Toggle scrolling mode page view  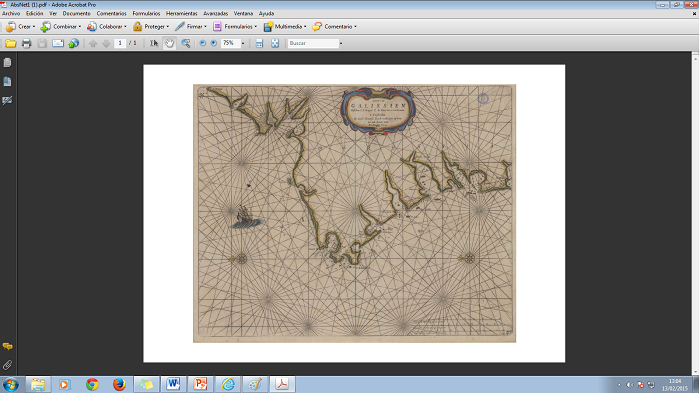(259, 43)
